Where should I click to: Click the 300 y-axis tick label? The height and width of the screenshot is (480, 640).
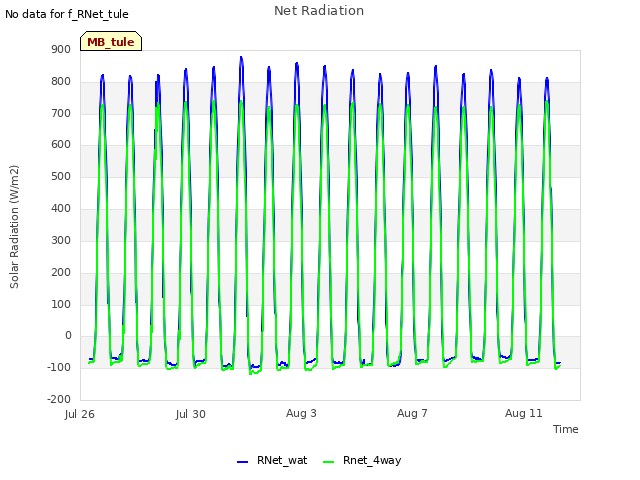coord(61,240)
